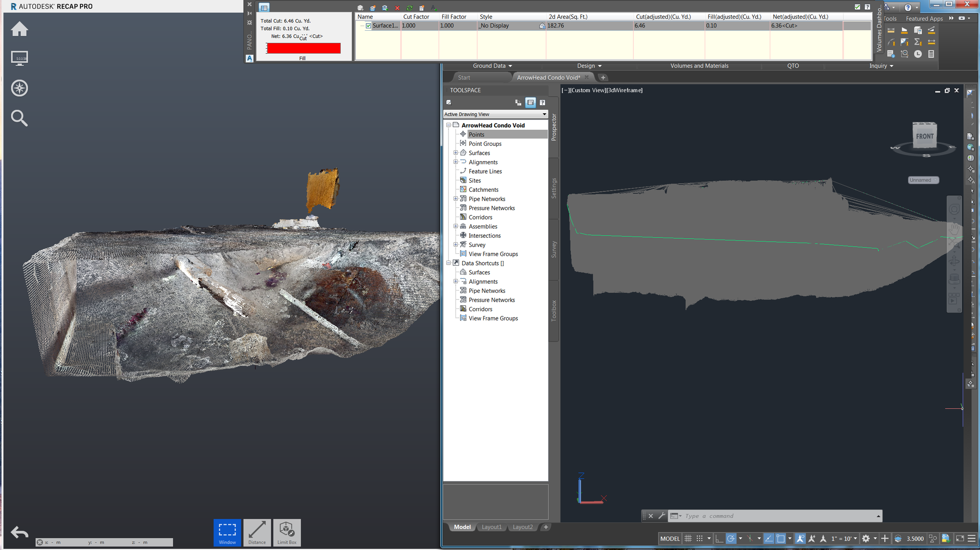Click the Cut Factor column header

[x=416, y=17]
